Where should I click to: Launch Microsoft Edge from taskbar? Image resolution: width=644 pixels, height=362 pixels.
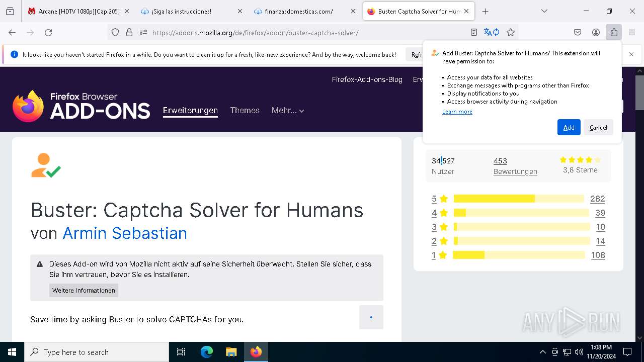pyautogui.click(x=207, y=352)
